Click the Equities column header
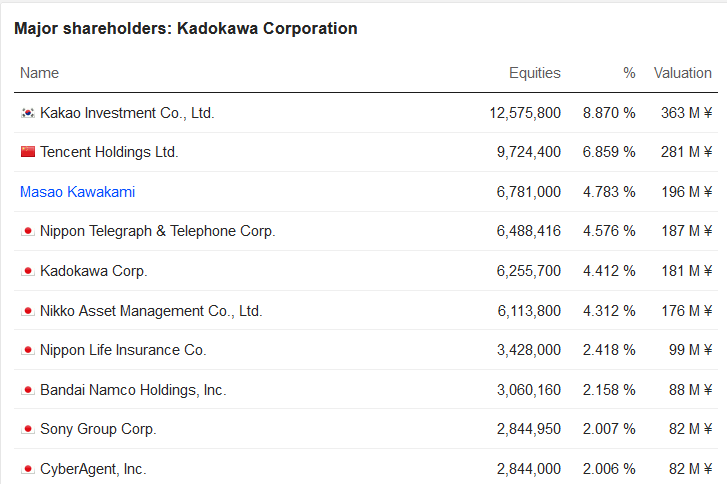The height and width of the screenshot is (484, 727). point(534,73)
